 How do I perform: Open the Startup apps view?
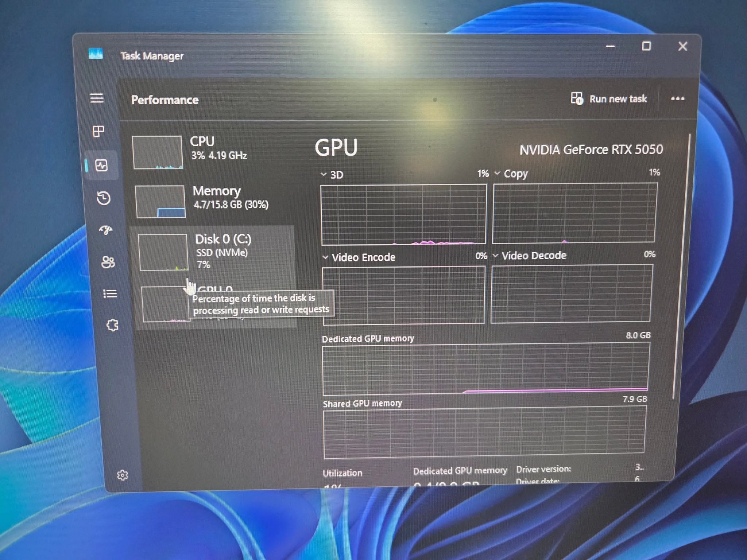pos(105,231)
